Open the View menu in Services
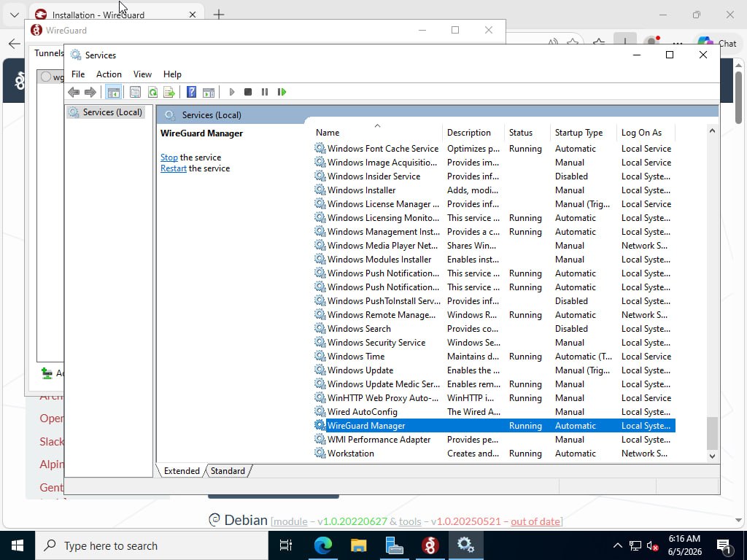Screen dimensions: 747x560 pos(142,74)
